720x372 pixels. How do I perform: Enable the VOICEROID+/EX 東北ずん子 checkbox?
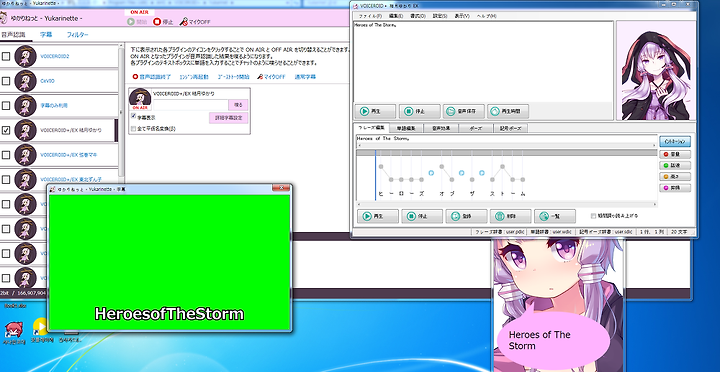click(6, 180)
